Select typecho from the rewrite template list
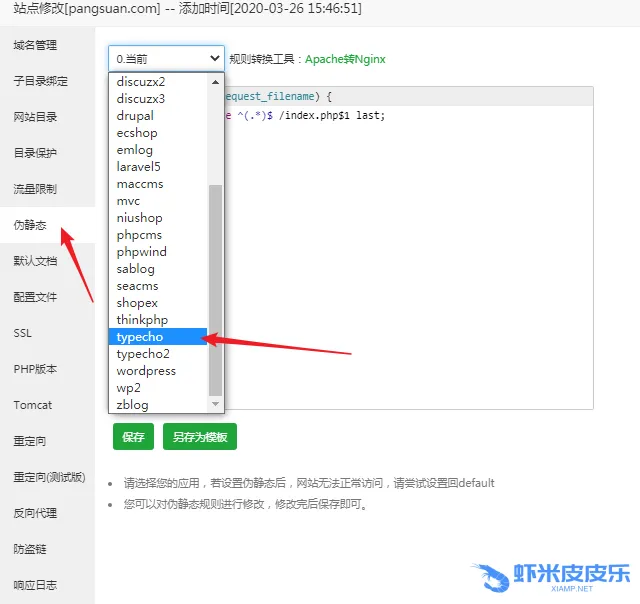640x604 pixels. (140, 337)
